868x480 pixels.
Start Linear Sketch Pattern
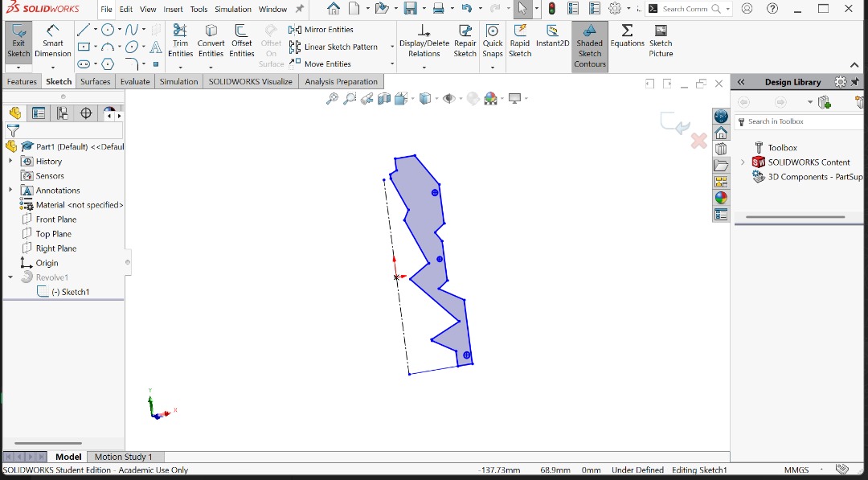(334, 47)
